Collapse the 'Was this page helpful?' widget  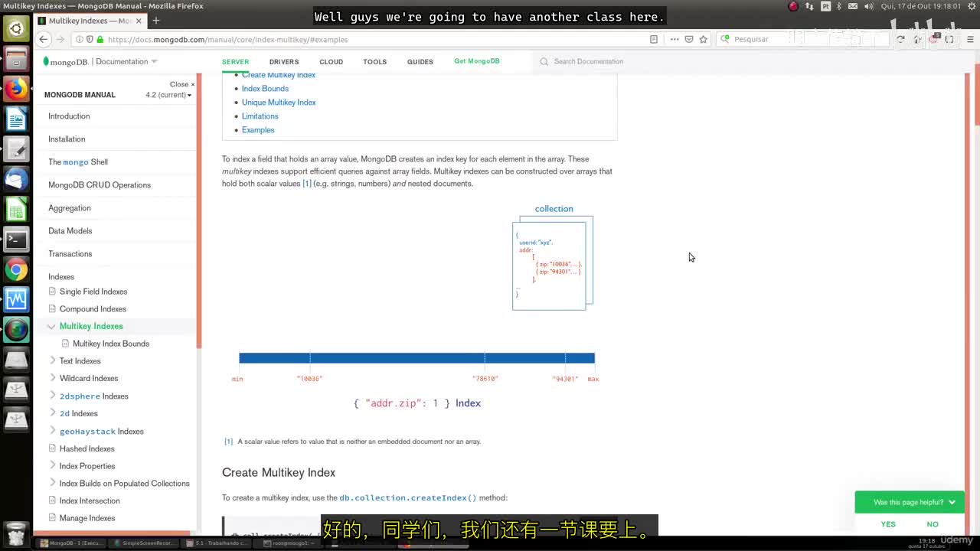coord(952,502)
